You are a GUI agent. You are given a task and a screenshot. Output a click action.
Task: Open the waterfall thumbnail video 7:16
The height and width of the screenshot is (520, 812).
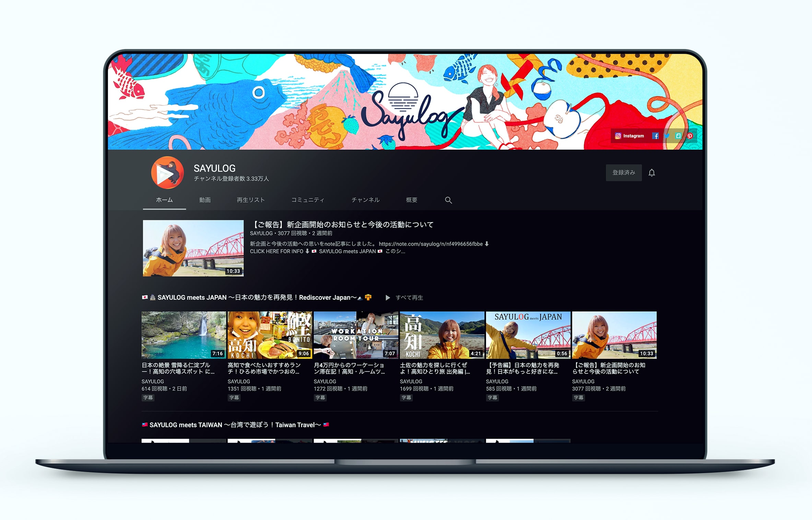point(184,335)
